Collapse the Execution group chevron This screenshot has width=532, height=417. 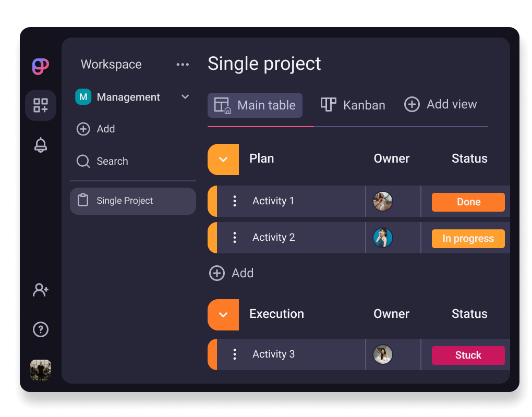click(223, 315)
